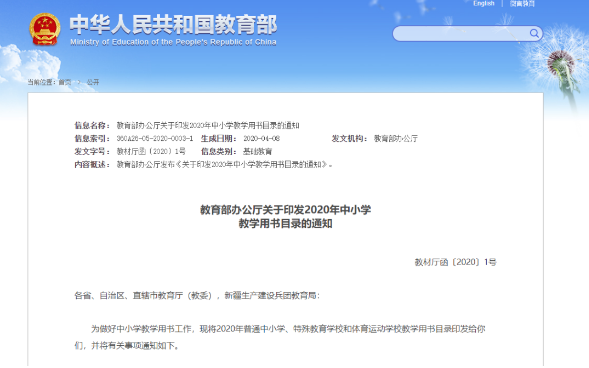Click the heading line 教学用书目录的通知
The image size is (589, 368).
(285, 224)
